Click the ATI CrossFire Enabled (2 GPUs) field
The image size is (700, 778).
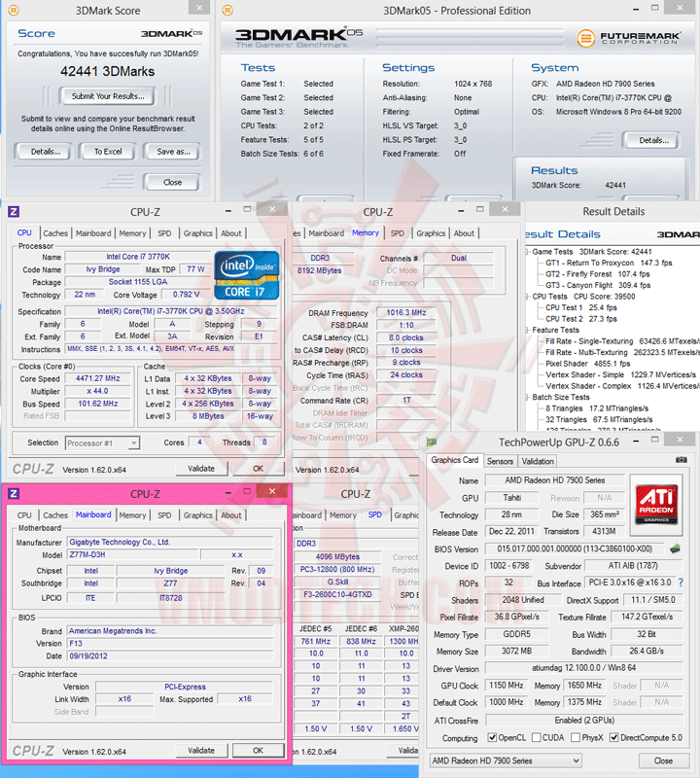pyautogui.click(x=584, y=720)
